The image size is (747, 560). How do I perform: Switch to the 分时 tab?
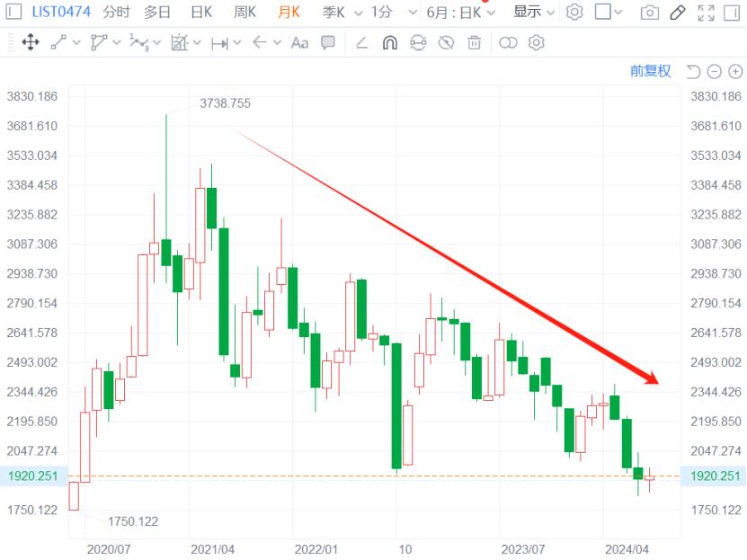coord(116,13)
